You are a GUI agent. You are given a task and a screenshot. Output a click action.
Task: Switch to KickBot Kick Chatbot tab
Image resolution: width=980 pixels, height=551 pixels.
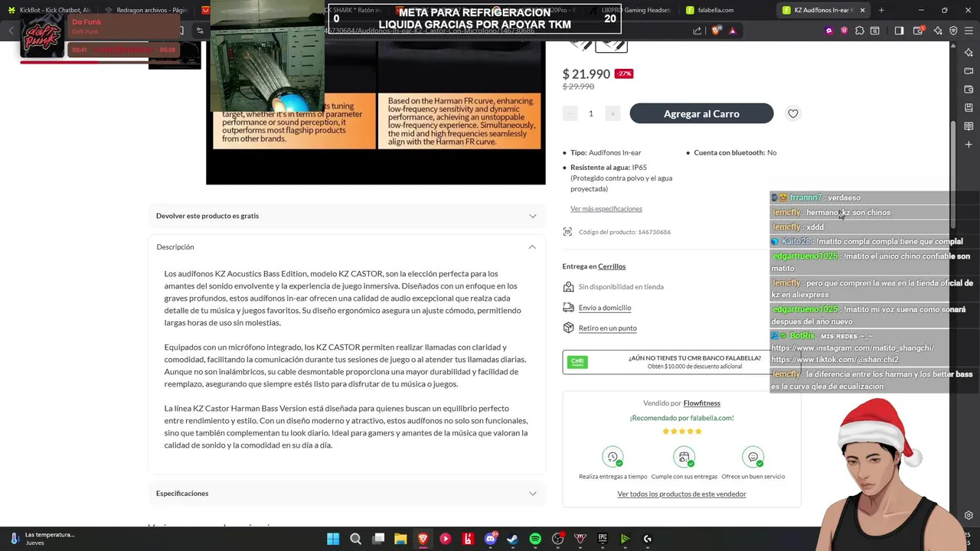[x=51, y=10]
